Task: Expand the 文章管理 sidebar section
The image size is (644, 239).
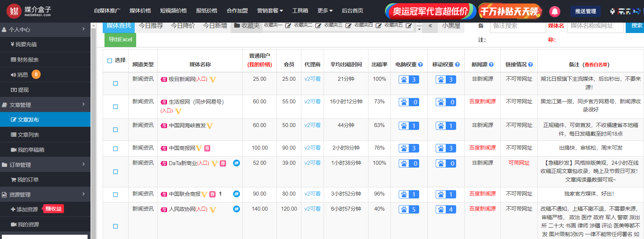Action: [45, 105]
